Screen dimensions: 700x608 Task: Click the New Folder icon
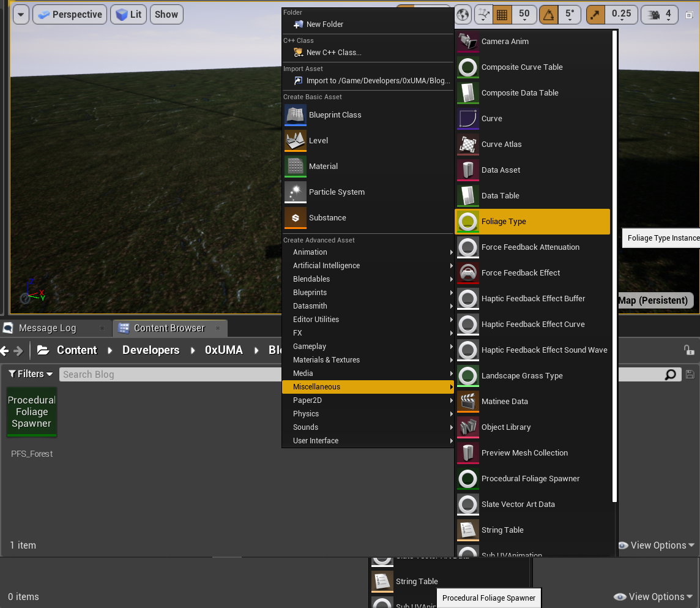point(298,24)
